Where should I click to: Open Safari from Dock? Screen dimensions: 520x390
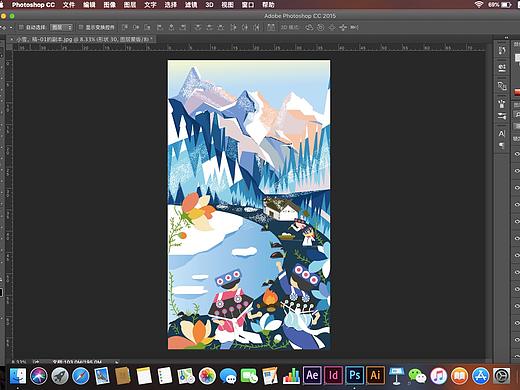point(81,376)
